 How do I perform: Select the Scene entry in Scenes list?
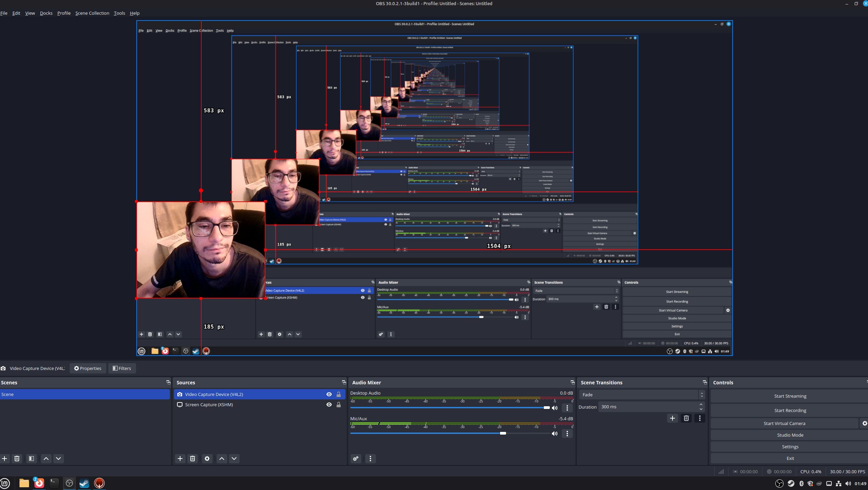(85, 394)
